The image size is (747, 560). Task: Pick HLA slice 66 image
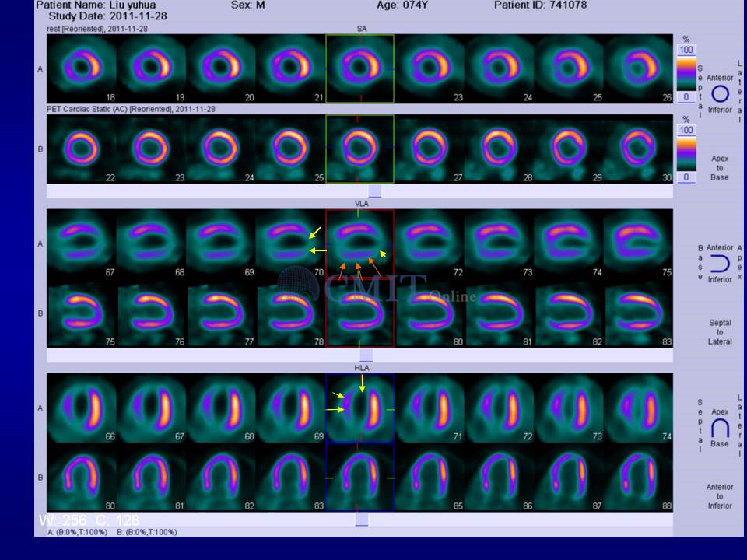(82, 408)
